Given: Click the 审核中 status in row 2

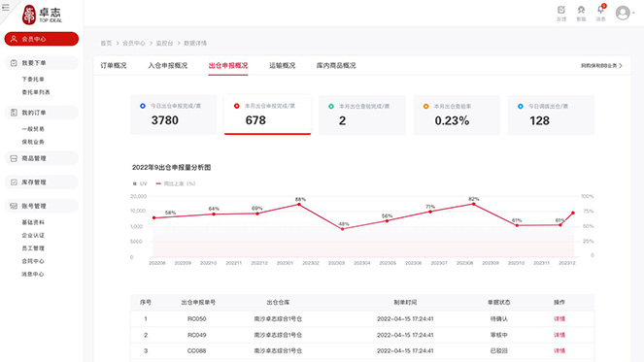Looking at the screenshot, I should point(499,335).
